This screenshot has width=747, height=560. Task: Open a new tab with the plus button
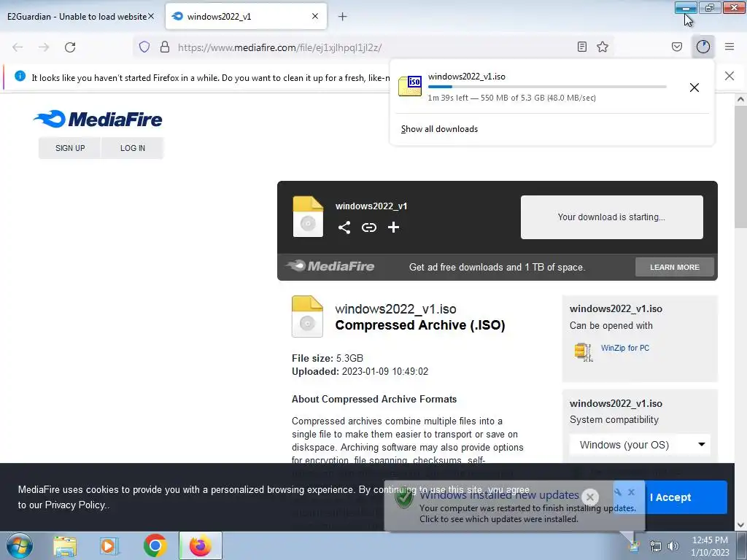(343, 17)
